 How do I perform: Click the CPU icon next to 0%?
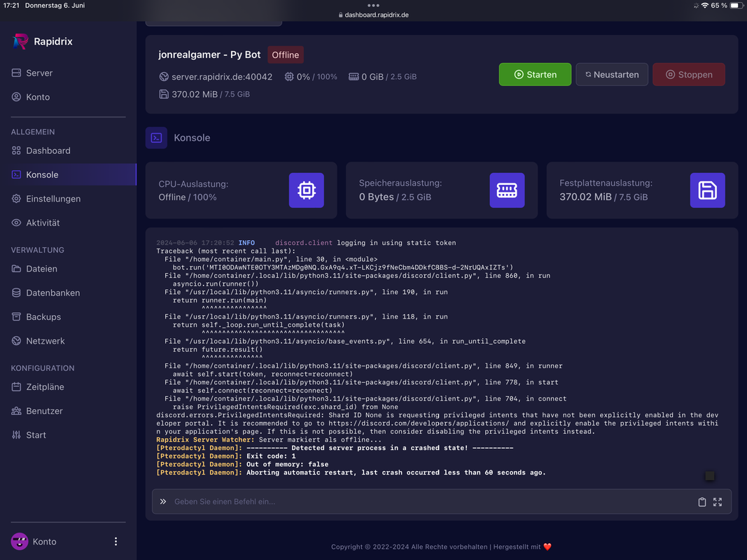coord(289,77)
